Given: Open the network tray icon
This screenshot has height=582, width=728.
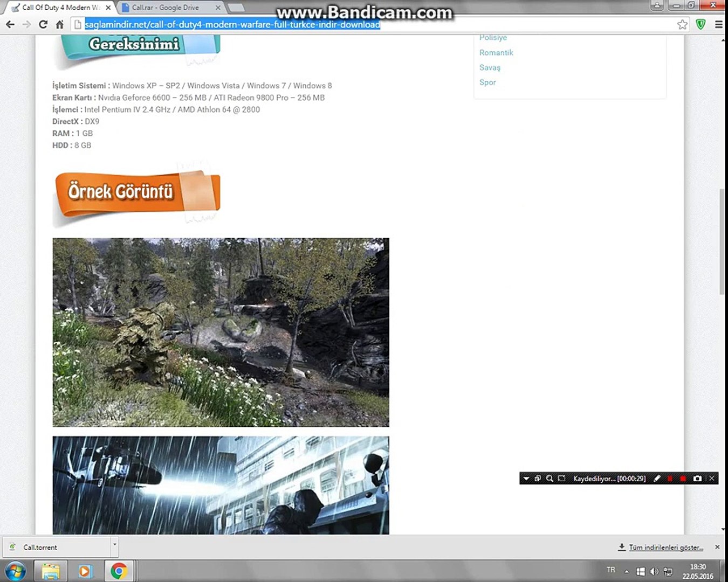Looking at the screenshot, I should pos(668,571).
